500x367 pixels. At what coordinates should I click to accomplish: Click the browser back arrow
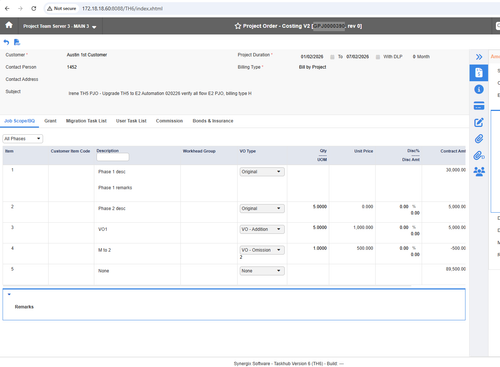point(7,8)
